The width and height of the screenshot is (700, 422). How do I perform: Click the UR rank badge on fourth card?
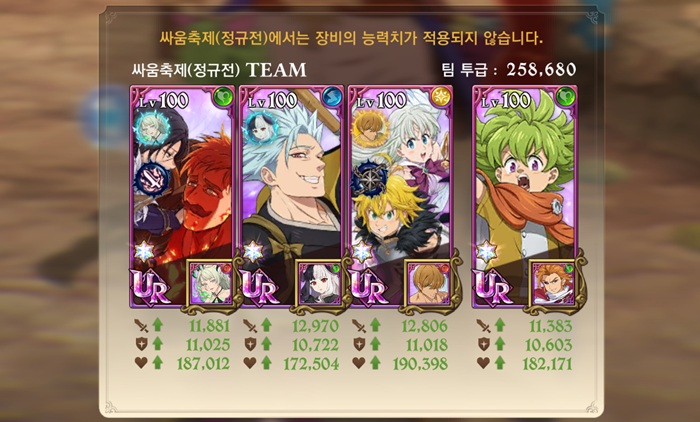(x=493, y=287)
